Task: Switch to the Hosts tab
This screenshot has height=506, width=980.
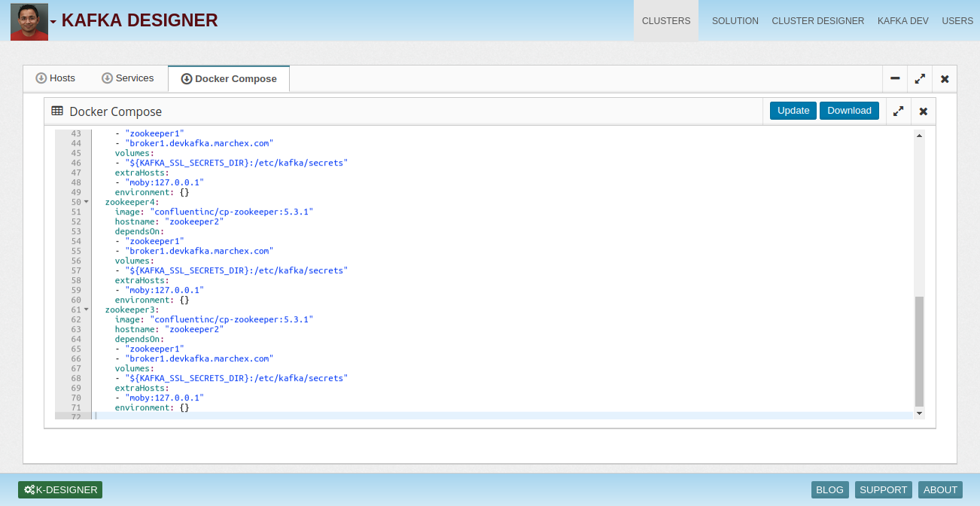Action: pyautogui.click(x=56, y=78)
